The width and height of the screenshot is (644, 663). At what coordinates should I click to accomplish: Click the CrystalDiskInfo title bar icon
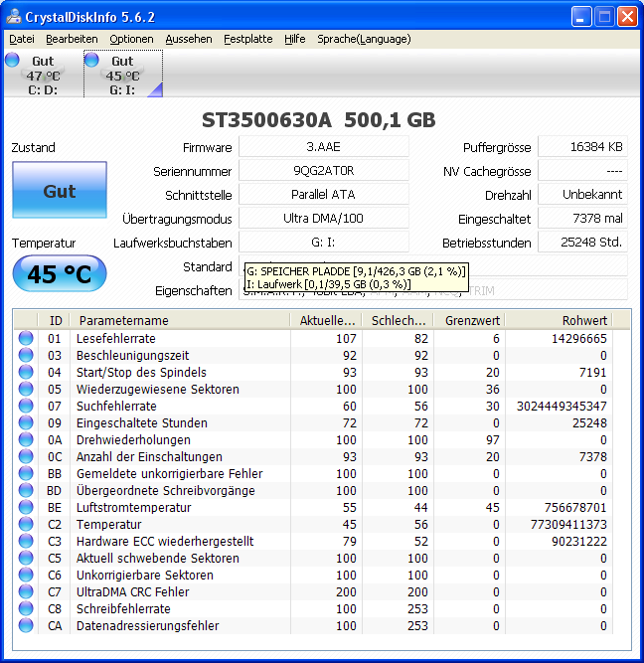(x=14, y=17)
